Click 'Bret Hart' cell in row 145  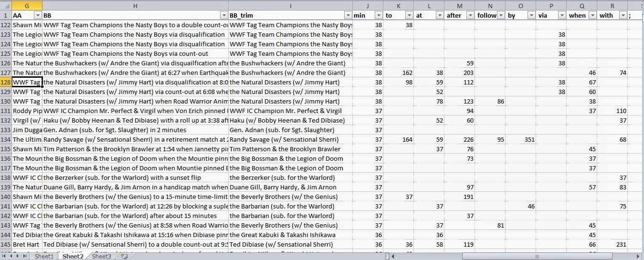pyautogui.click(x=27, y=244)
